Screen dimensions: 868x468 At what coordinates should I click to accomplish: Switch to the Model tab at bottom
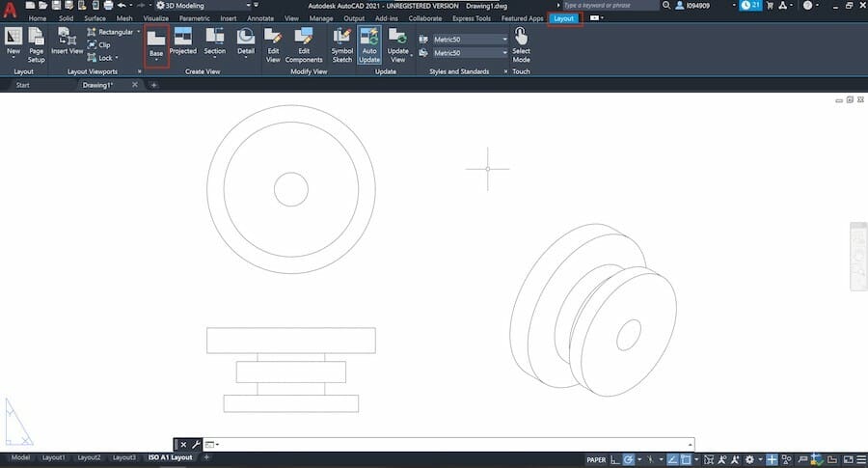point(20,457)
